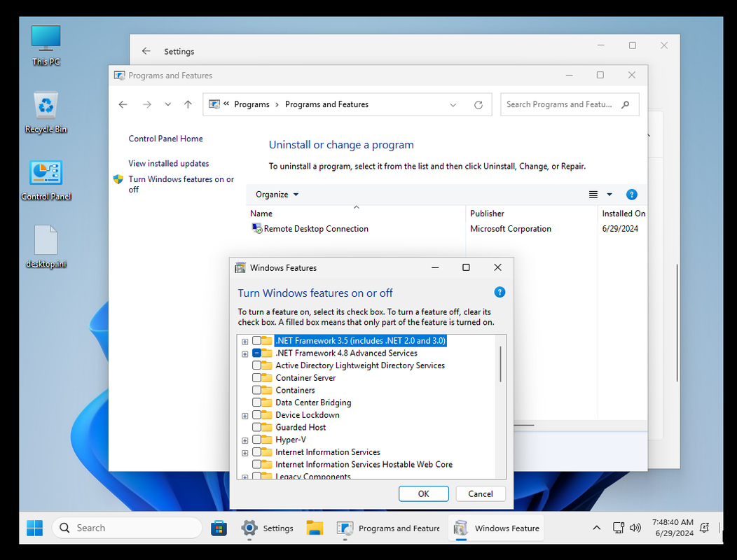This screenshot has width=737, height=560.
Task: Open File Explorer from the taskbar
Action: tap(315, 528)
